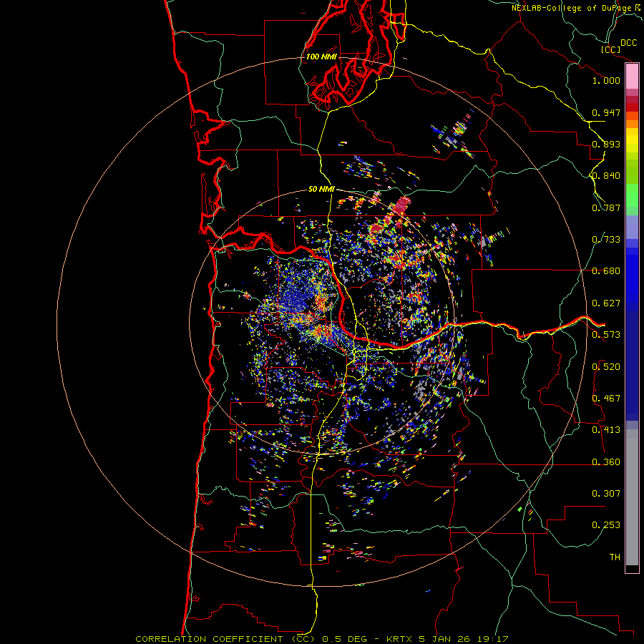This screenshot has width=644, height=644.
Task: Select the 0.253 scale value
Action: [606, 525]
